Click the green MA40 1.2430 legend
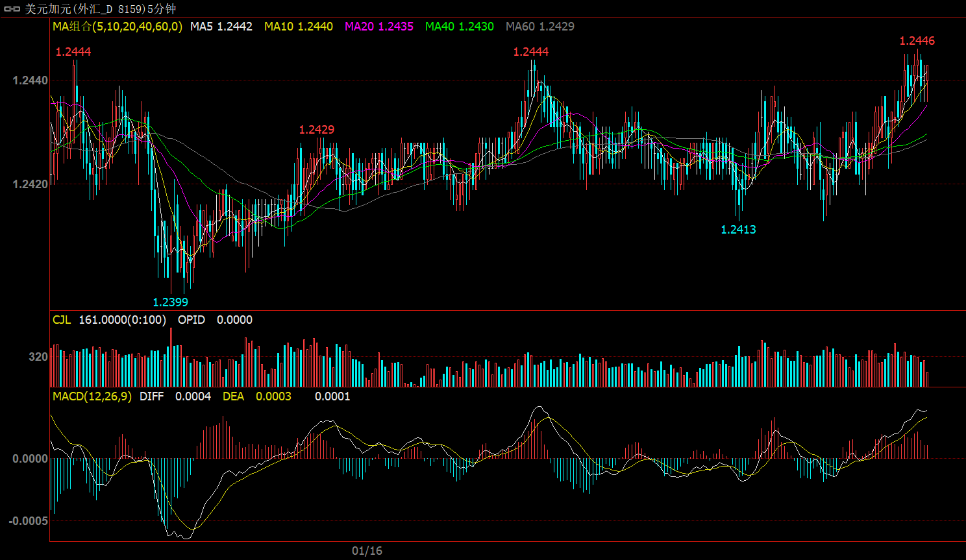The image size is (966, 560). pos(459,27)
